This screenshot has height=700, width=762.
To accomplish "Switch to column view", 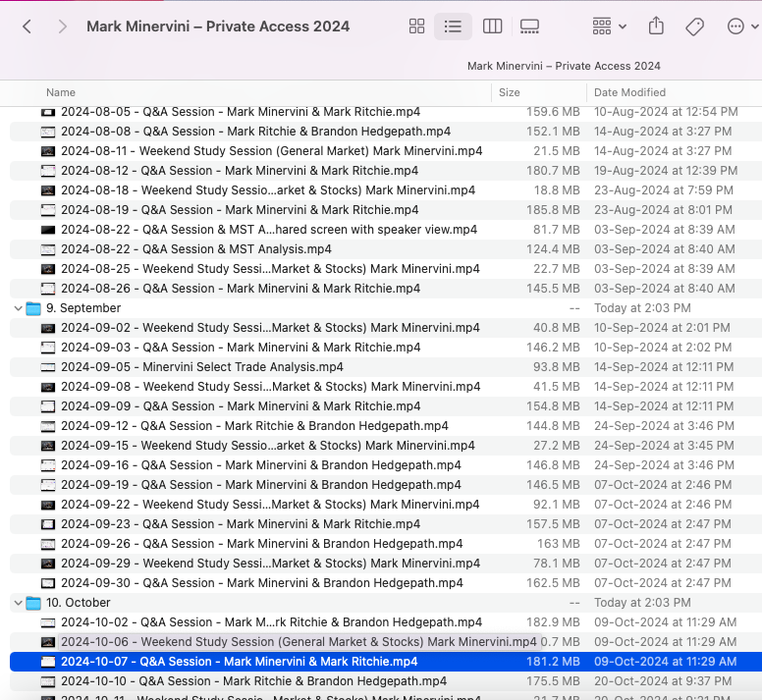I will coord(492,27).
